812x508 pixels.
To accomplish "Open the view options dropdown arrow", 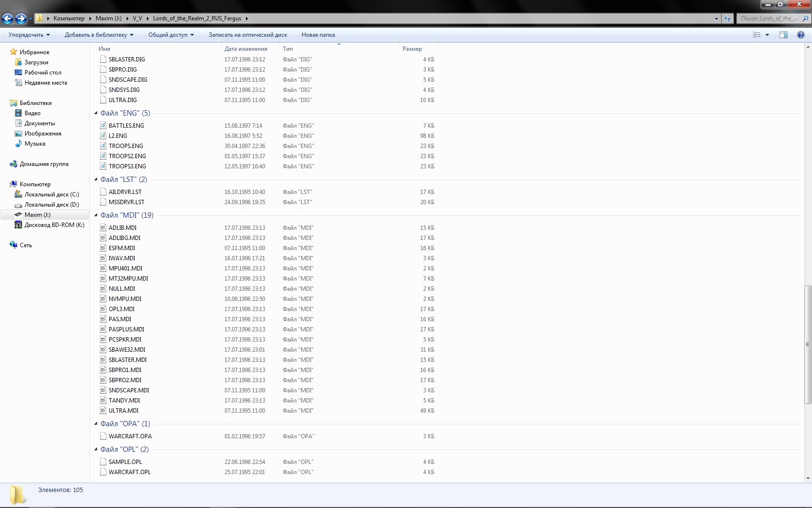I will click(767, 35).
